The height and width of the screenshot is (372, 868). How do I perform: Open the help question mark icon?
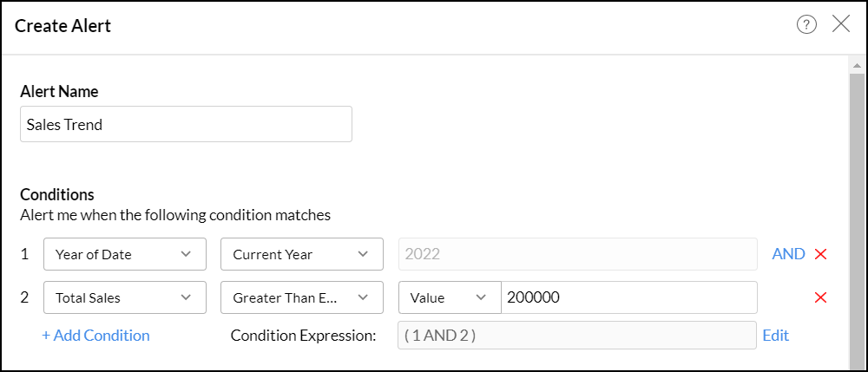[806, 25]
